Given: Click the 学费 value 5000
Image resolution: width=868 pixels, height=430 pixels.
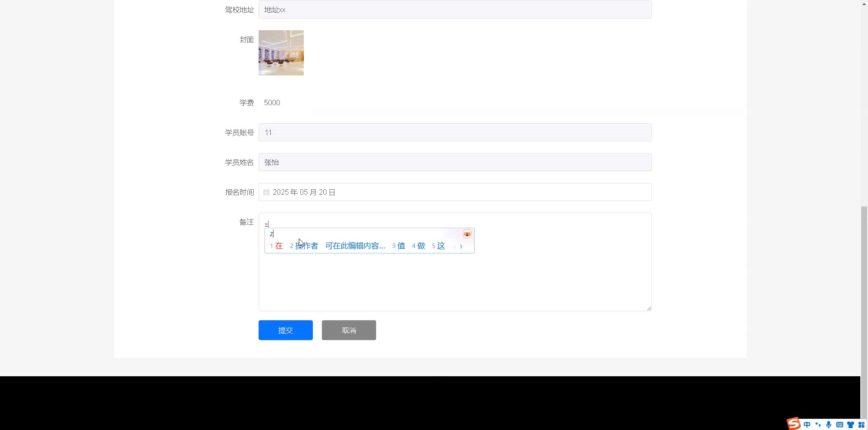Looking at the screenshot, I should (x=272, y=103).
